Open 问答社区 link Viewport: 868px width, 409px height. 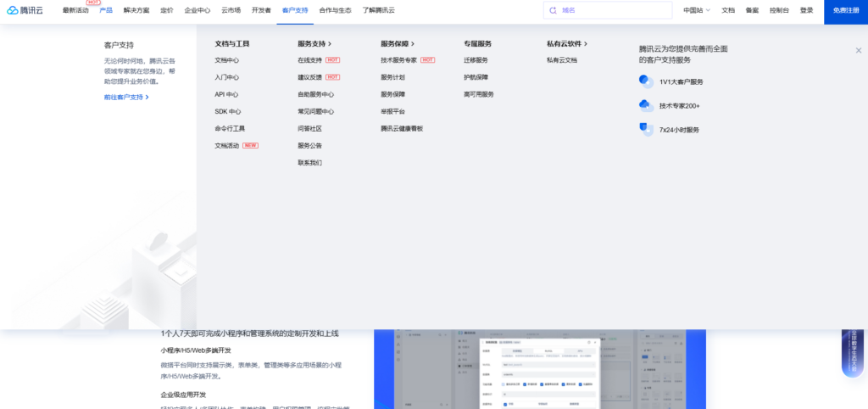pos(310,129)
